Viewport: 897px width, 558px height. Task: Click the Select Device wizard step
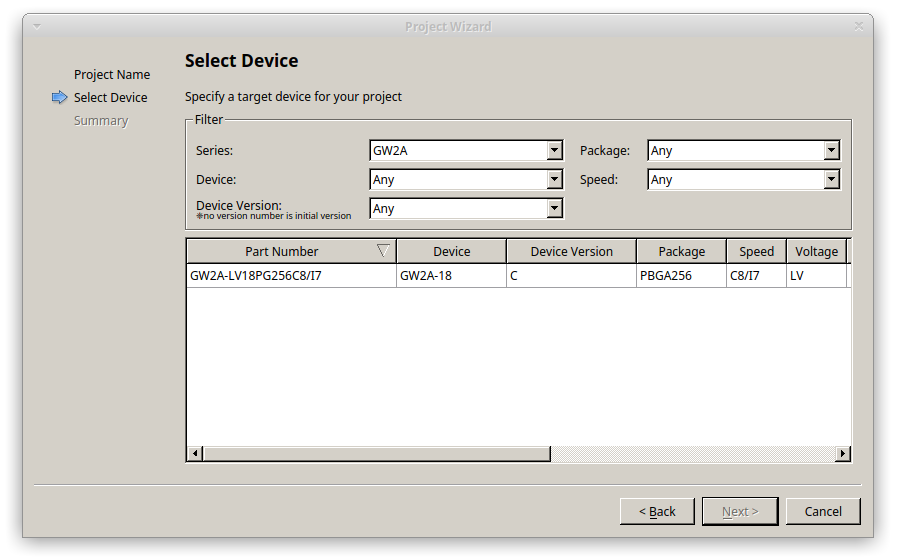click(x=110, y=97)
